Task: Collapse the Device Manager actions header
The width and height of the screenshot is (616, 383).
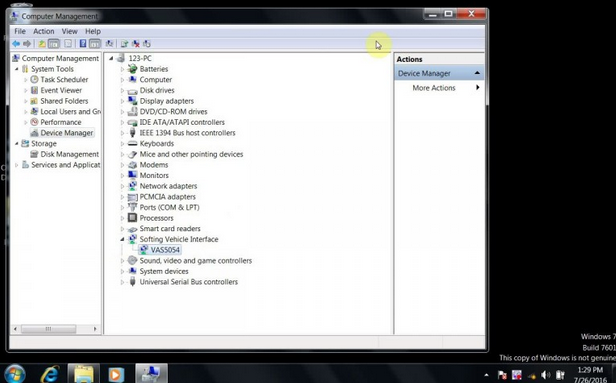Action: click(x=477, y=73)
